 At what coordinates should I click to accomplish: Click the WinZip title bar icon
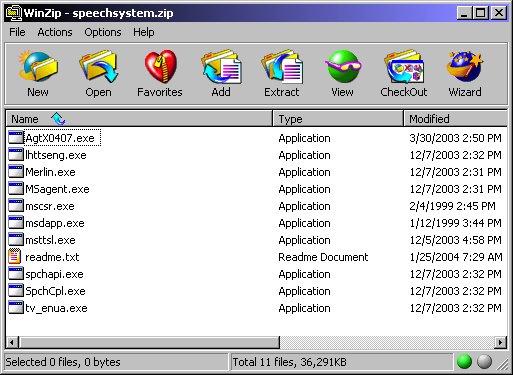coord(13,13)
